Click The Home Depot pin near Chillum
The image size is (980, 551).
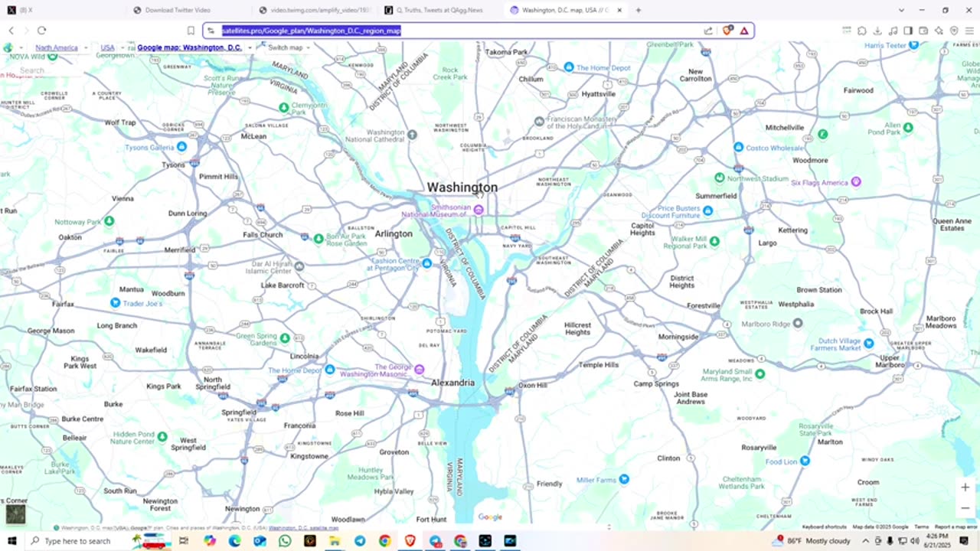(569, 67)
